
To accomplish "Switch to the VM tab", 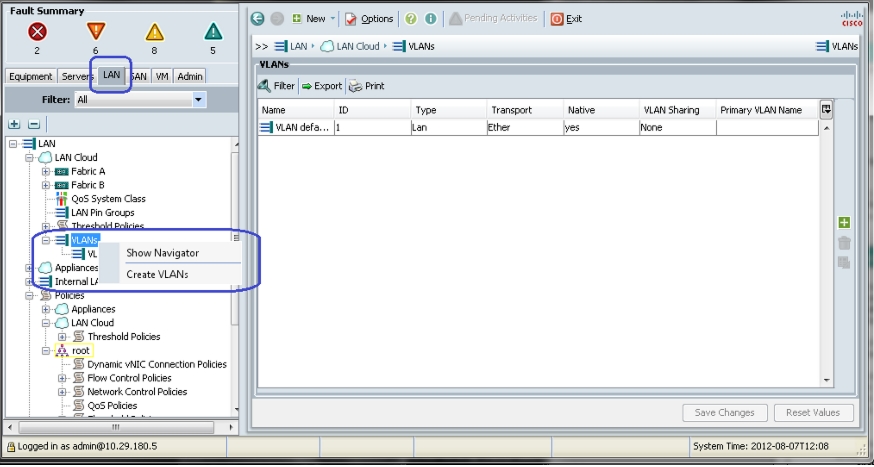I will (162, 76).
